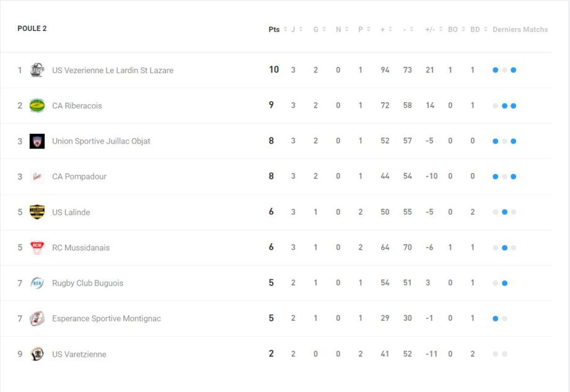Viewport: 570px width, 392px height.
Task: Click the Rugby Club Buguois logo
Action: pyautogui.click(x=37, y=283)
